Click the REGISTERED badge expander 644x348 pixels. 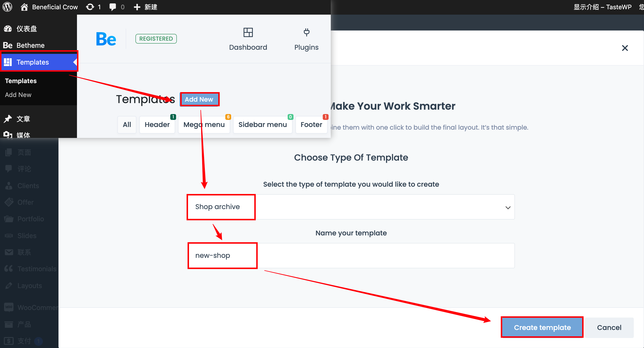[156, 39]
